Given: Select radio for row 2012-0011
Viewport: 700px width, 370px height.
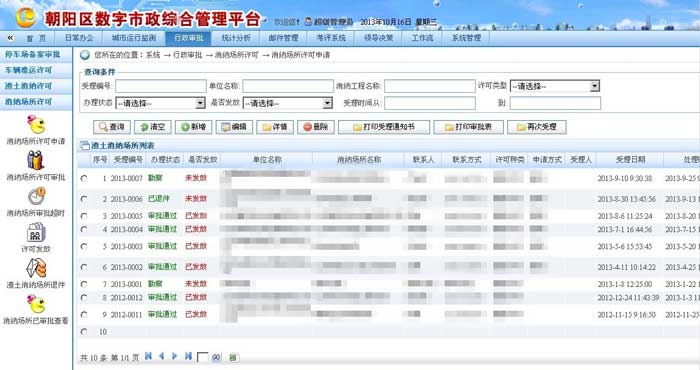Looking at the screenshot, I should tap(84, 315).
